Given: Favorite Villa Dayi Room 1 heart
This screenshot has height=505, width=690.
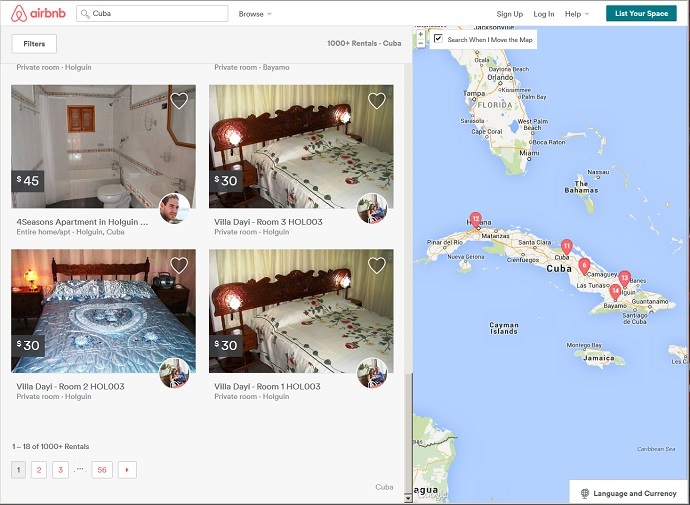Looking at the screenshot, I should pyautogui.click(x=377, y=266).
